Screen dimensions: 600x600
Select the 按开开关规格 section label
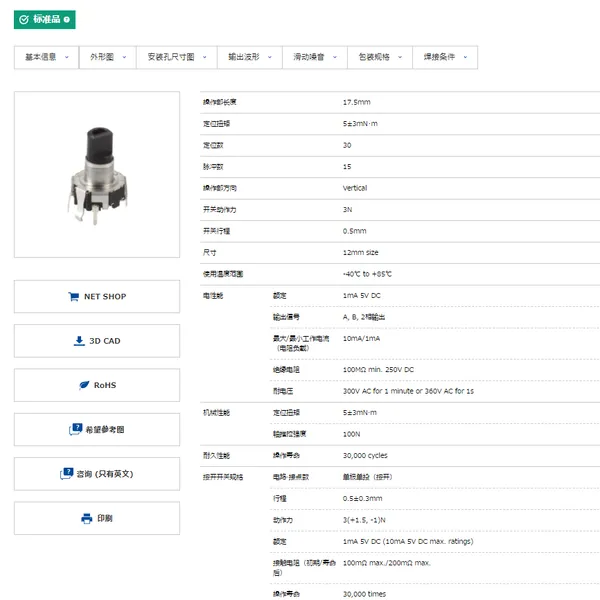[x=223, y=477]
